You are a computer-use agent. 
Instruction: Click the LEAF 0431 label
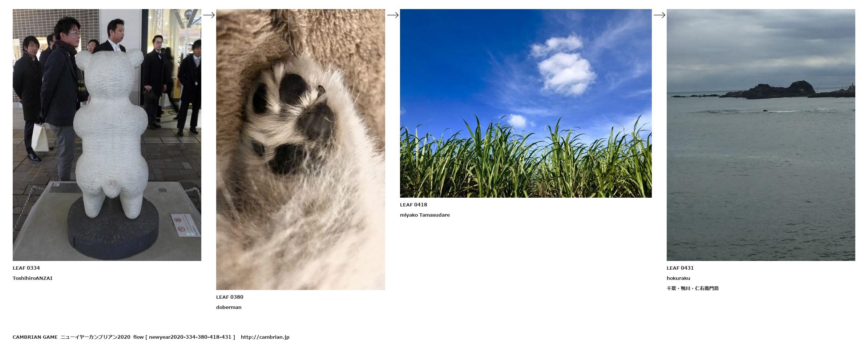click(680, 268)
